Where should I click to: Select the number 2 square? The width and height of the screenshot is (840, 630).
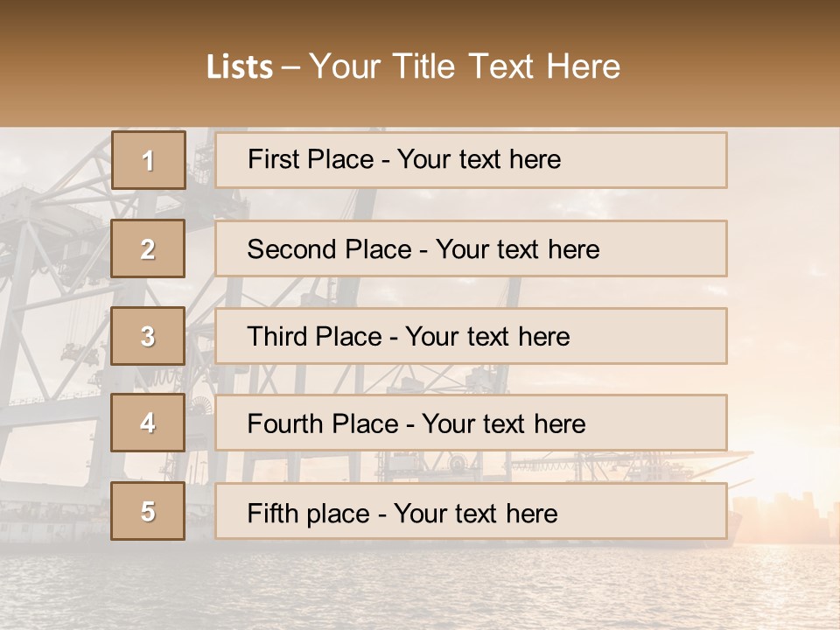click(148, 248)
